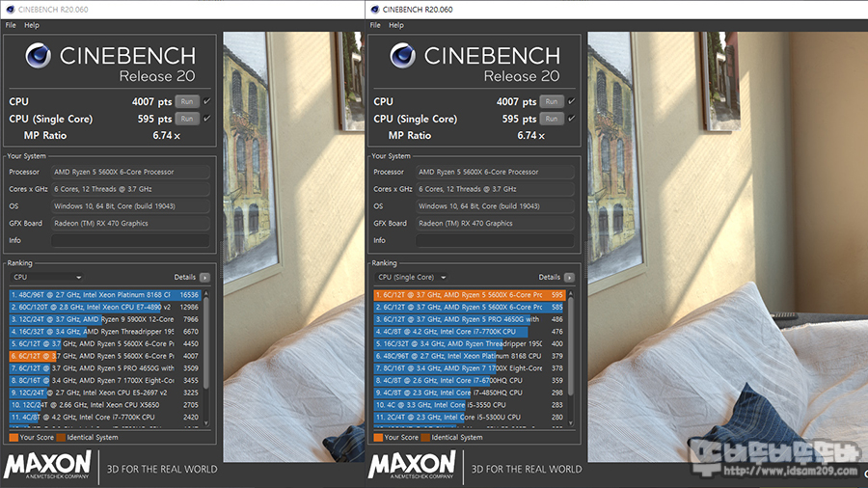Click scroll-up arrow of right ranking list
The image size is (868, 488).
pyautogui.click(x=571, y=293)
